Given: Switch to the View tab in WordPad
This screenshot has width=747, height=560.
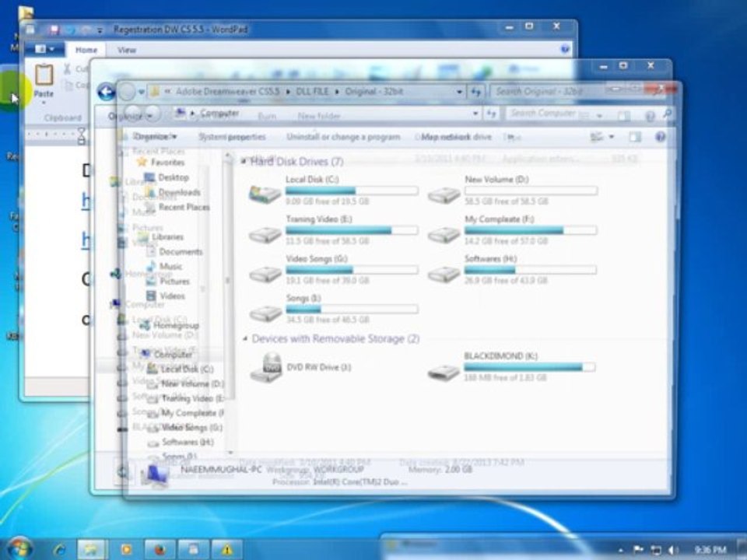Looking at the screenshot, I should (127, 50).
